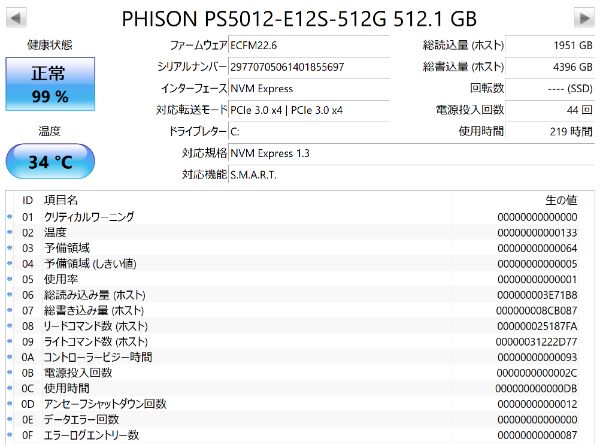Select the 予備領域 (しきい値) attribute row

tap(293, 264)
